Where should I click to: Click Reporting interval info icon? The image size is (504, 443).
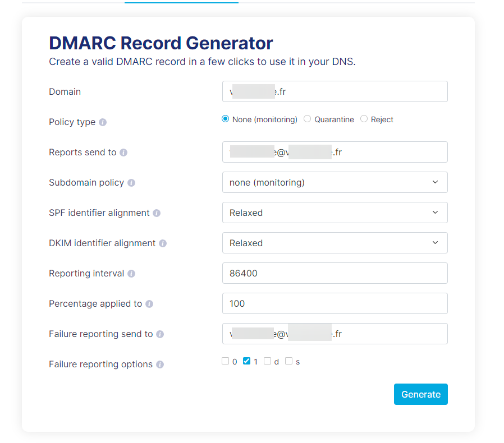(x=131, y=274)
